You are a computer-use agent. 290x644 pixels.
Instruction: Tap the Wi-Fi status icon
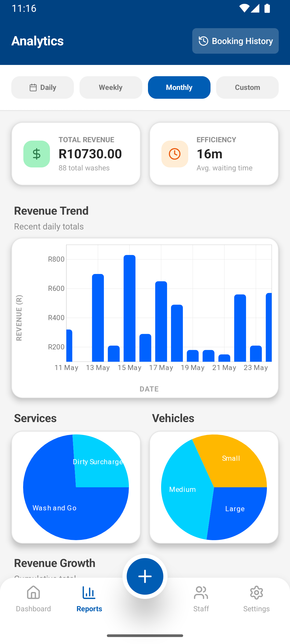pos(244,8)
